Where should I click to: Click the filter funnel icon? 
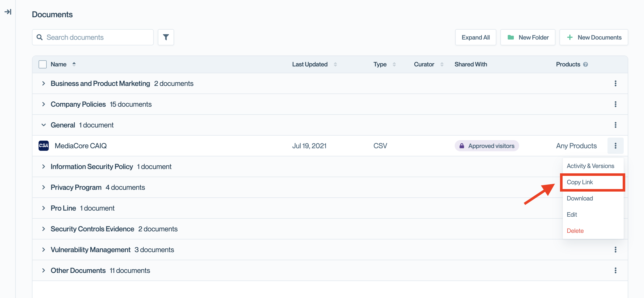tap(166, 37)
